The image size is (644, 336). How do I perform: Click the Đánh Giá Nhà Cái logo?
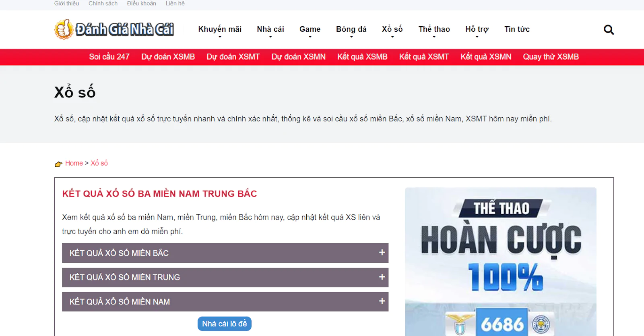[x=114, y=29]
